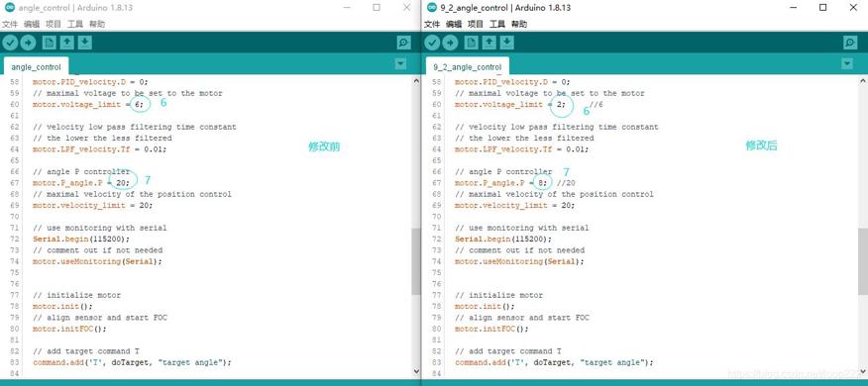The height and width of the screenshot is (386, 868).
Task: Click '// comment out if not needed' in 9_2_angle_control window
Action: tap(520, 250)
